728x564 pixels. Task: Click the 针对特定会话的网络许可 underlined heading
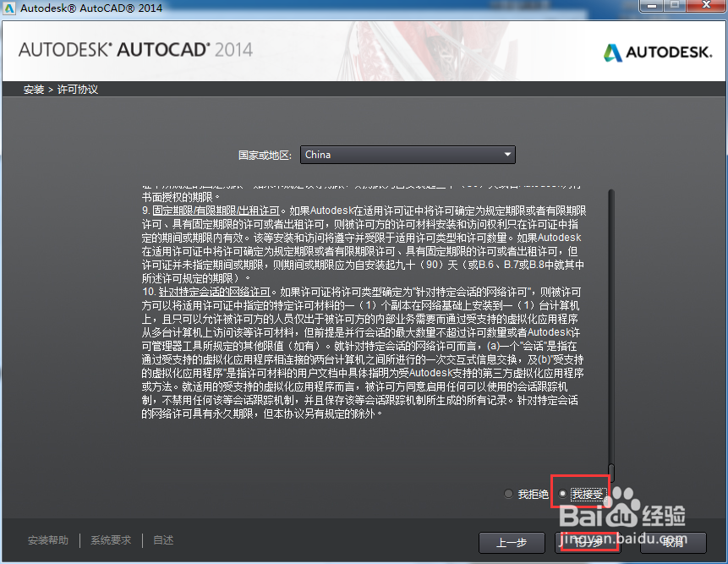(215, 292)
